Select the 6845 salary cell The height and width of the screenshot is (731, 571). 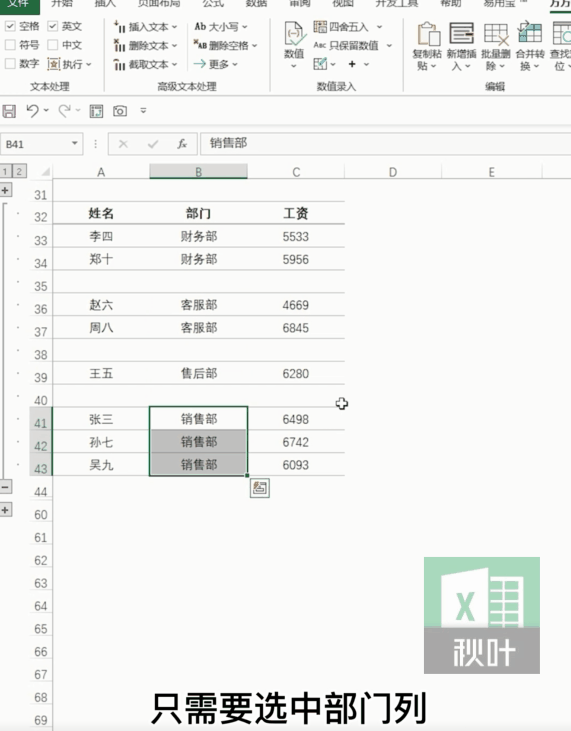tap(296, 327)
